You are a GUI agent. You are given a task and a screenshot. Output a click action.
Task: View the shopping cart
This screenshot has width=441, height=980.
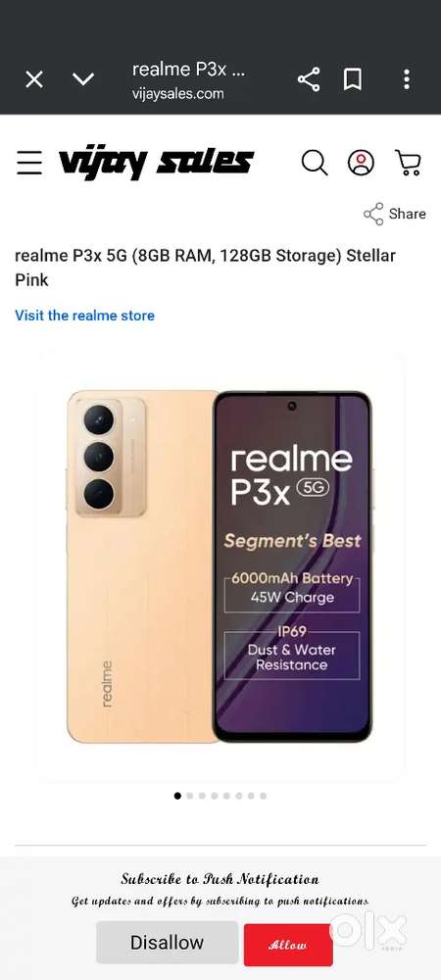click(x=408, y=163)
